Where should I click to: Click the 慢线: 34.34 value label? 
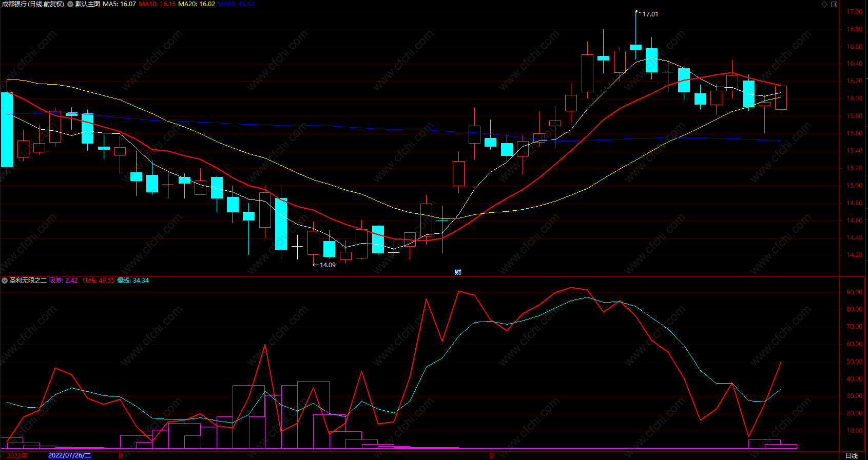133,281
